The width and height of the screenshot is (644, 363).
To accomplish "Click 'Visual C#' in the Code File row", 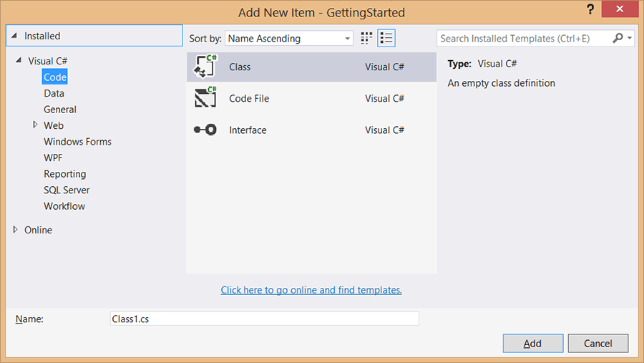I will pos(384,98).
